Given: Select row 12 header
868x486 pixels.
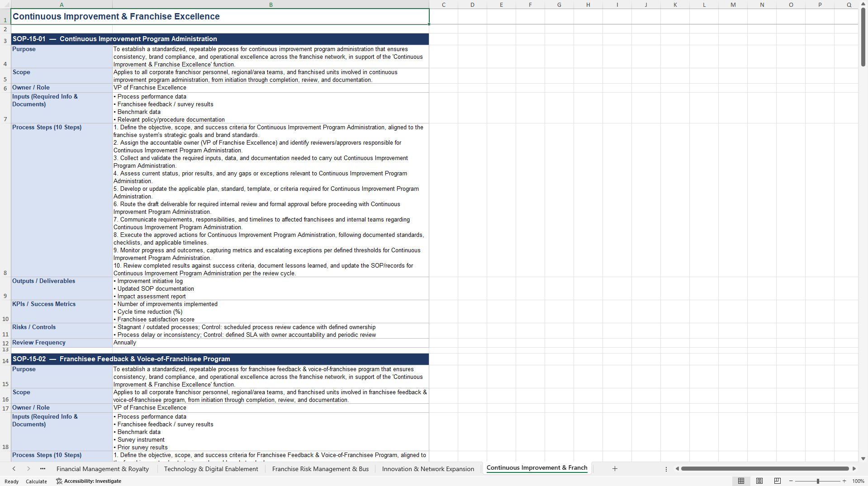Looking at the screenshot, I should click(5, 343).
